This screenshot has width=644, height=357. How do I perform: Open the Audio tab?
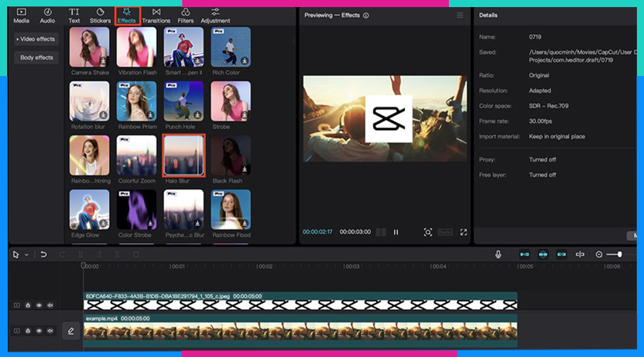coord(47,15)
